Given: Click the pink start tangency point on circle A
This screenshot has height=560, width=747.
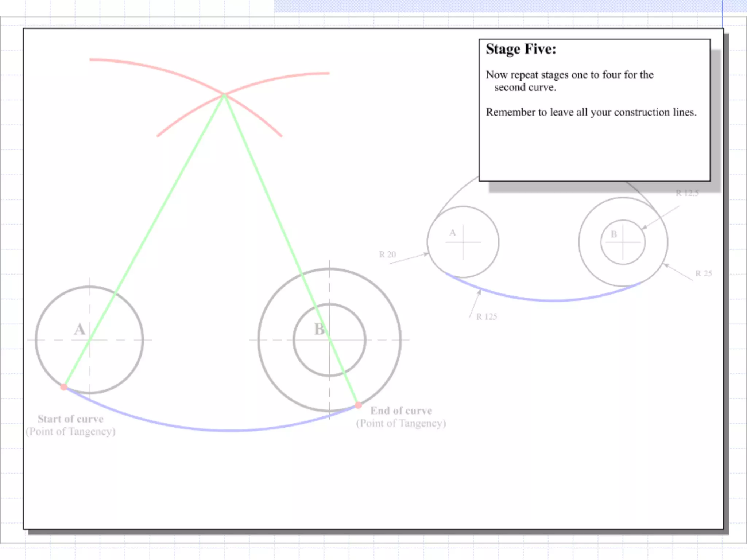Looking at the screenshot, I should [x=64, y=387].
